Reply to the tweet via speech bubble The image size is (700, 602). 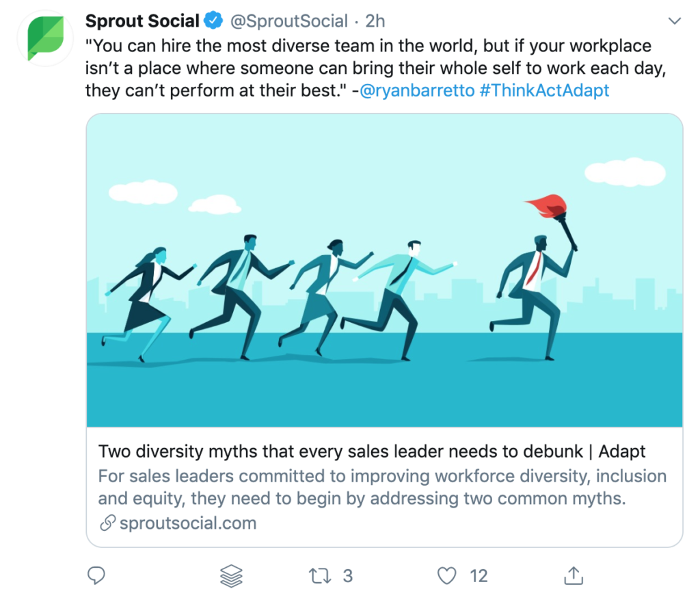(x=97, y=576)
